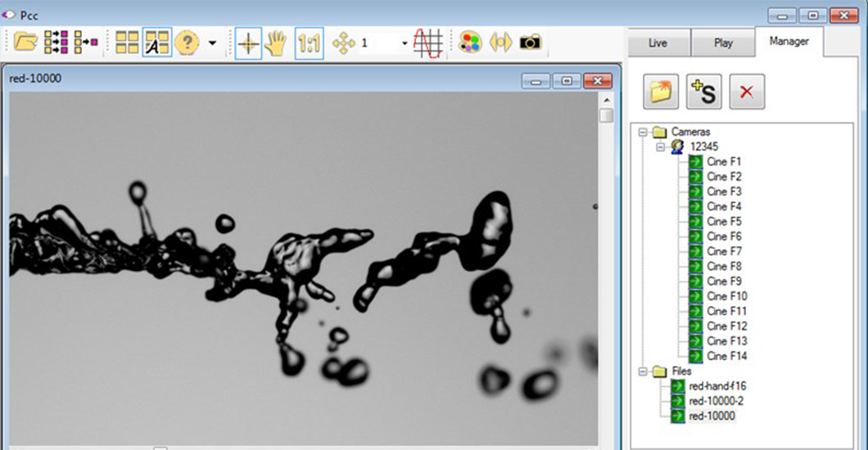Image resolution: width=868 pixels, height=450 pixels.
Task: Toggle the 1:1 zoom button
Action: point(309,43)
